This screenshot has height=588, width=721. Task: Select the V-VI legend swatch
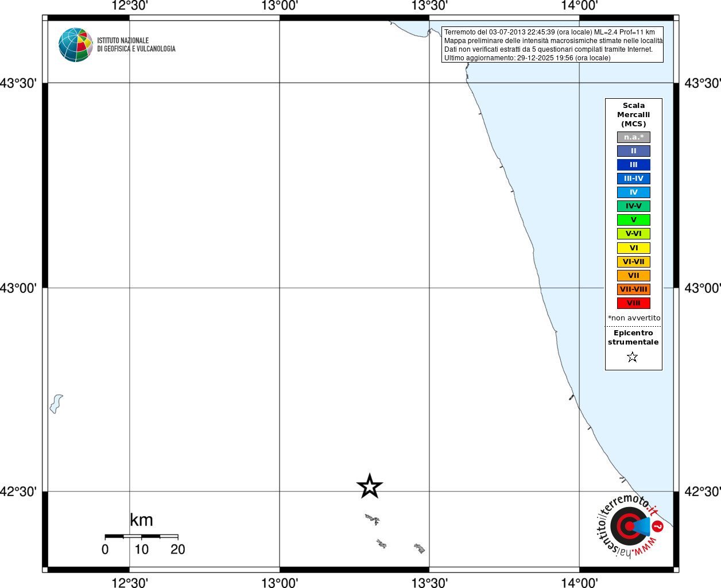tap(634, 234)
